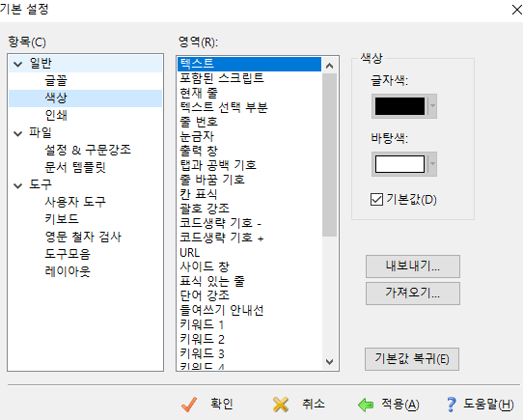Select 줄 바꿈 기호 list entry
The height and width of the screenshot is (420, 523).
(x=250, y=180)
